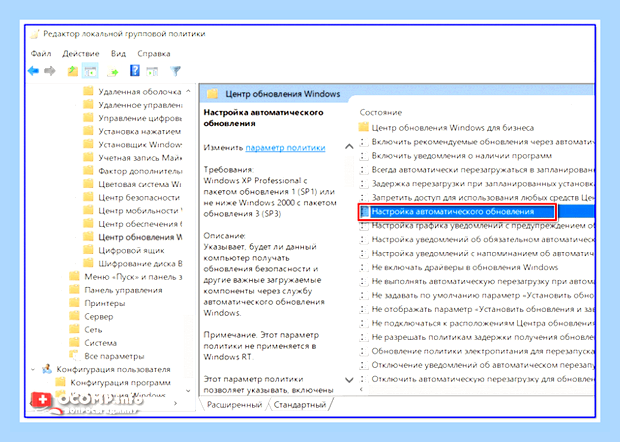
Task: Select Фактор дополнительный folder in tree
Action: pos(132,171)
